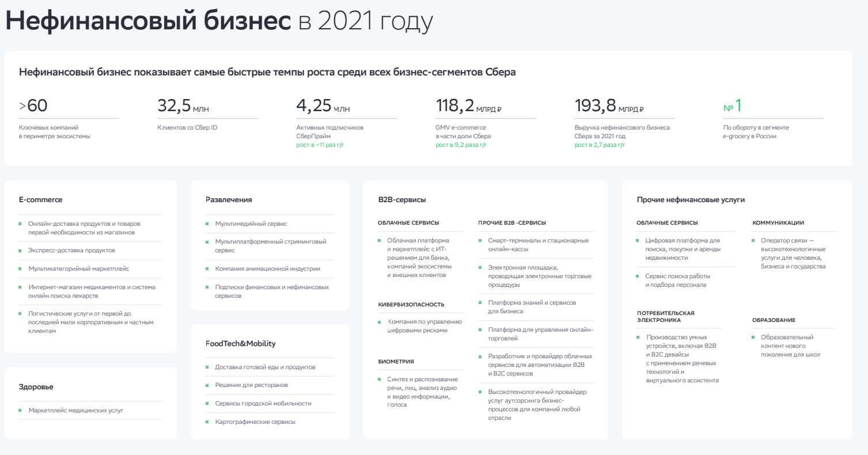Viewport: 868px width, 455px height.
Task: Click "Компания по управлению цифровыми рисками" item
Action: (x=424, y=326)
